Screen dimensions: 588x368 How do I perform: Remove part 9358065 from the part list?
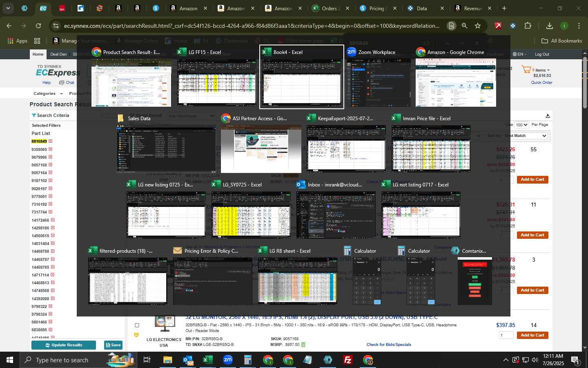coord(51,149)
